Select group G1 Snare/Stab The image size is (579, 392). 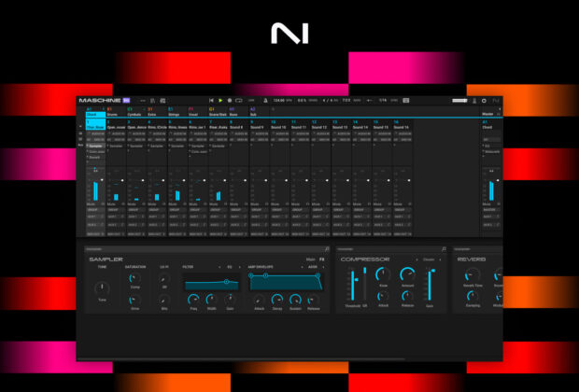pos(218,112)
